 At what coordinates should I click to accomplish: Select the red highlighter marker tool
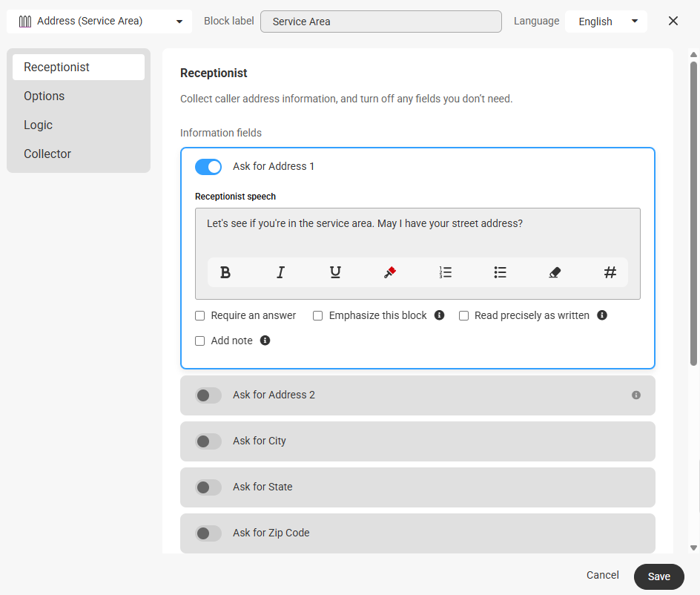[390, 272]
